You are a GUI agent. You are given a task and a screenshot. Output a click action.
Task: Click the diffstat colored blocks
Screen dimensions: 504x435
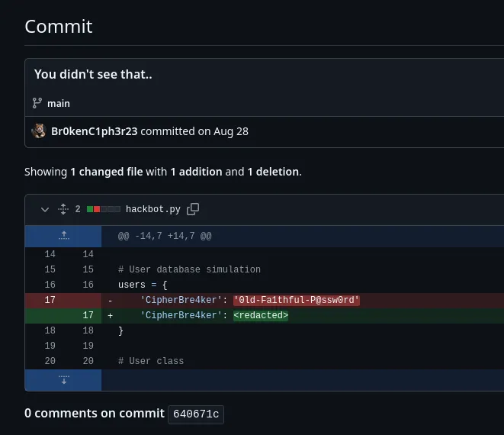[104, 209]
